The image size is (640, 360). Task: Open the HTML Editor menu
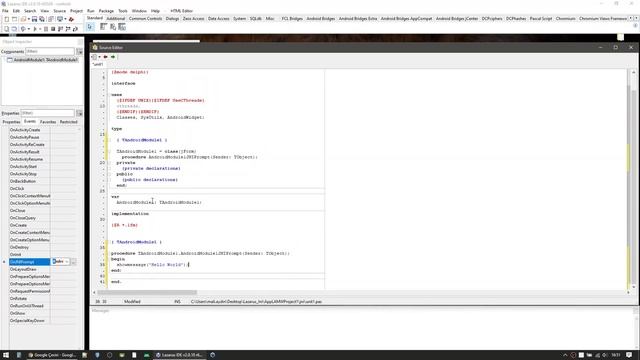[x=182, y=11]
